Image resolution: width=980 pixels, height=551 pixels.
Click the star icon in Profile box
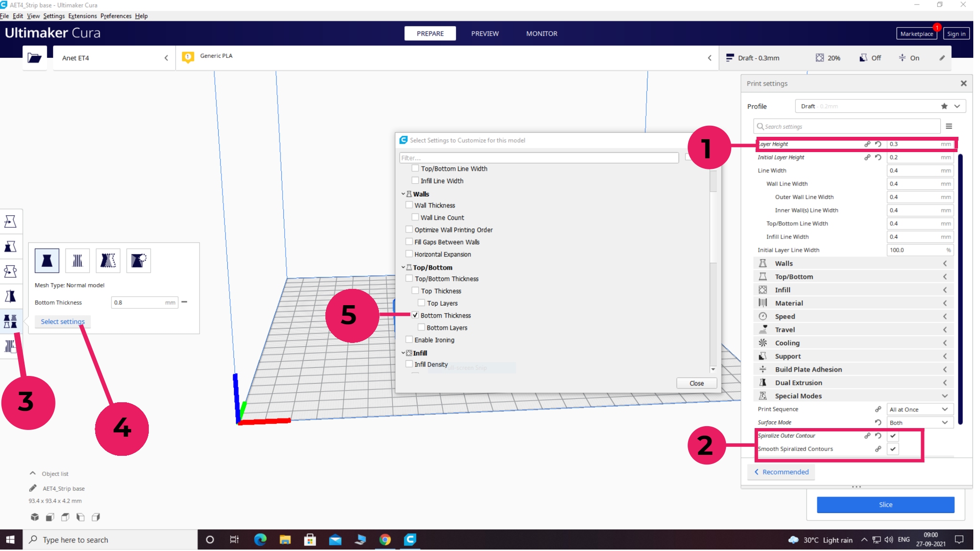click(944, 106)
